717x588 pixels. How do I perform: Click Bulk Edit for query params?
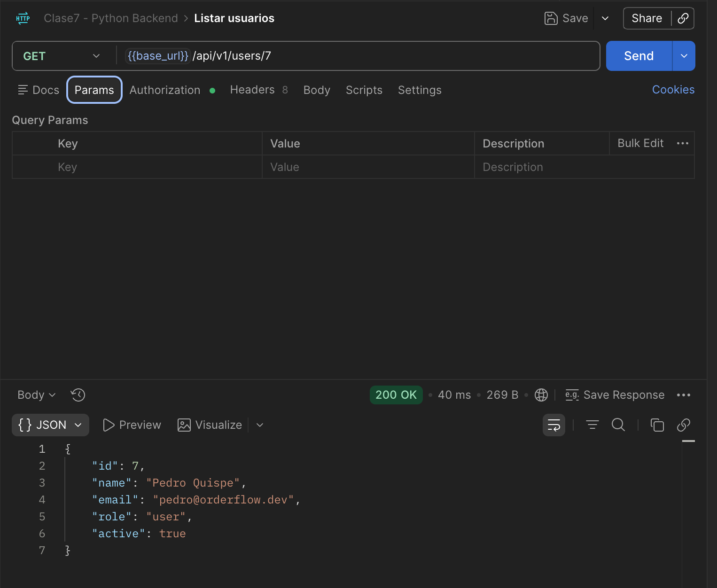point(640,143)
